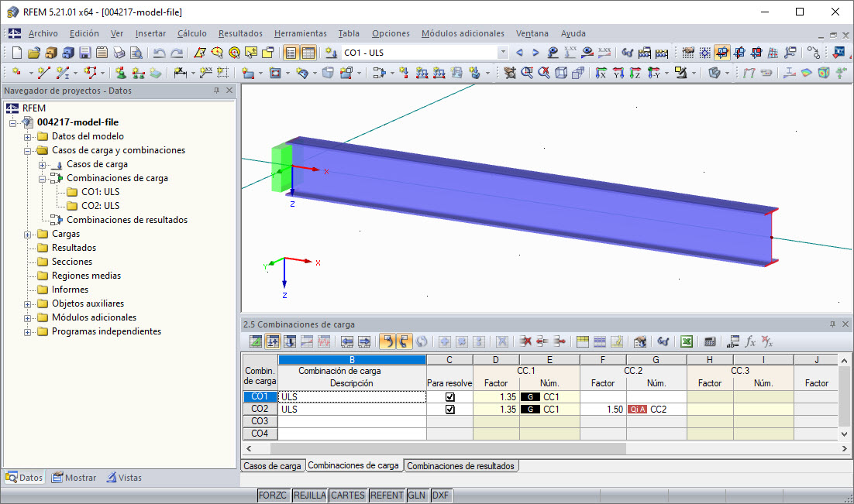Toggle Para resolver checkbox for CO1
Image resolution: width=854 pixels, height=504 pixels.
click(450, 397)
